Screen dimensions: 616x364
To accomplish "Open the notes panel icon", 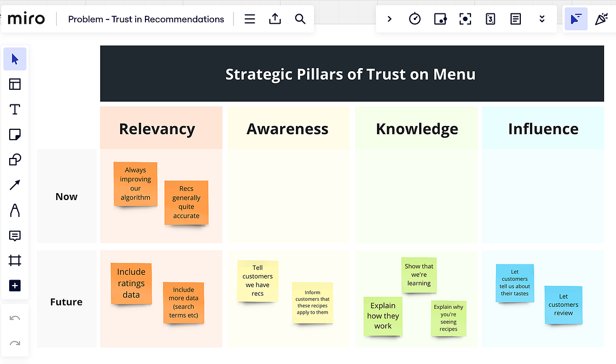I will coord(515,19).
